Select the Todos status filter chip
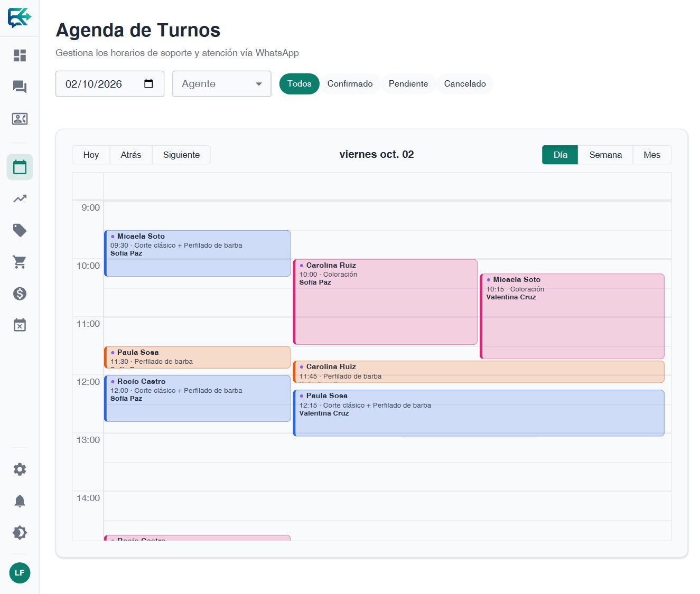This screenshot has width=700, height=594. pyautogui.click(x=300, y=84)
